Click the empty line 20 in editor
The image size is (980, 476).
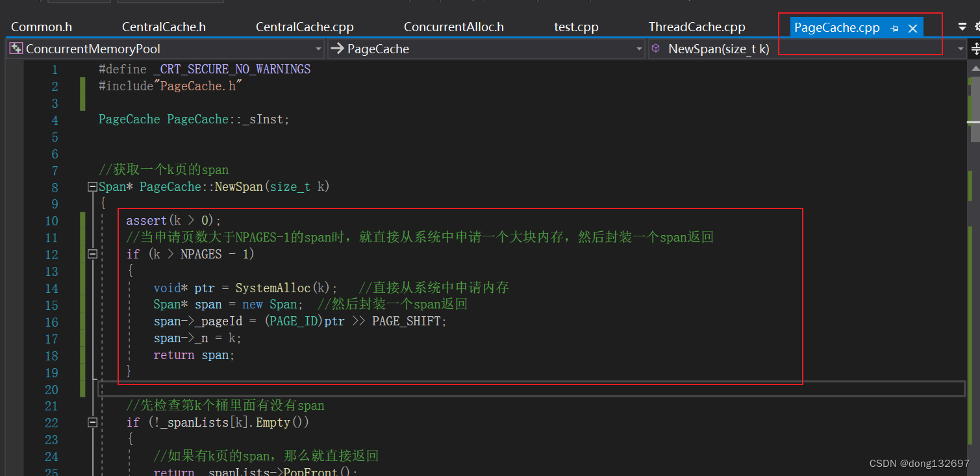(531, 390)
